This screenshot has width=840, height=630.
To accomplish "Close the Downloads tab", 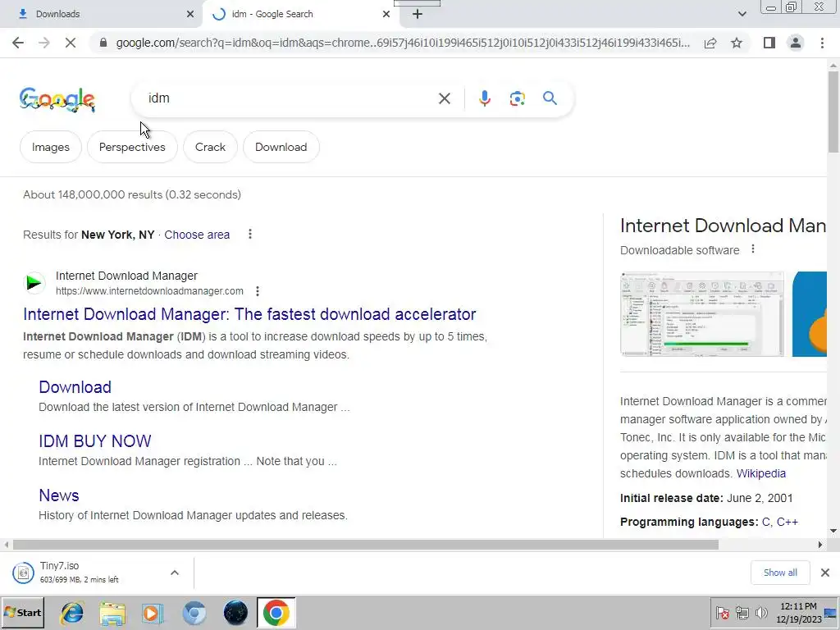I will coord(189,14).
